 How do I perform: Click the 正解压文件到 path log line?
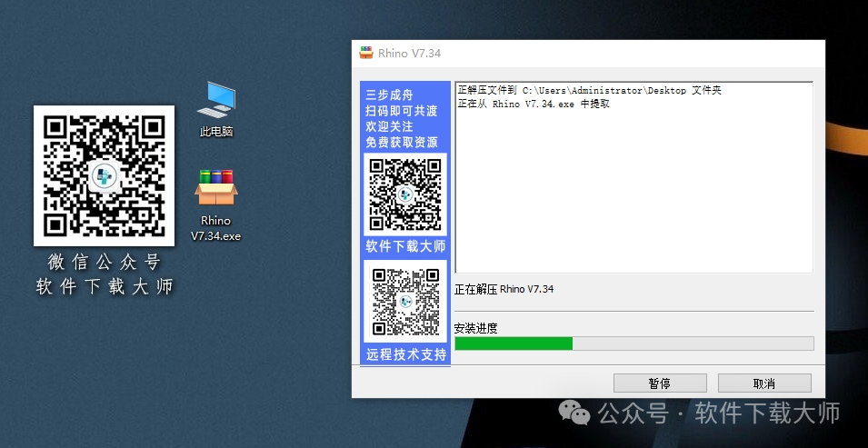pos(590,90)
